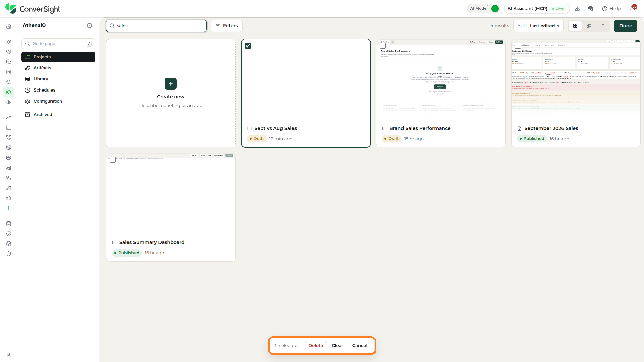This screenshot has height=362, width=644.
Task: Open Artifacts in the sidebar
Action: (x=58, y=68)
